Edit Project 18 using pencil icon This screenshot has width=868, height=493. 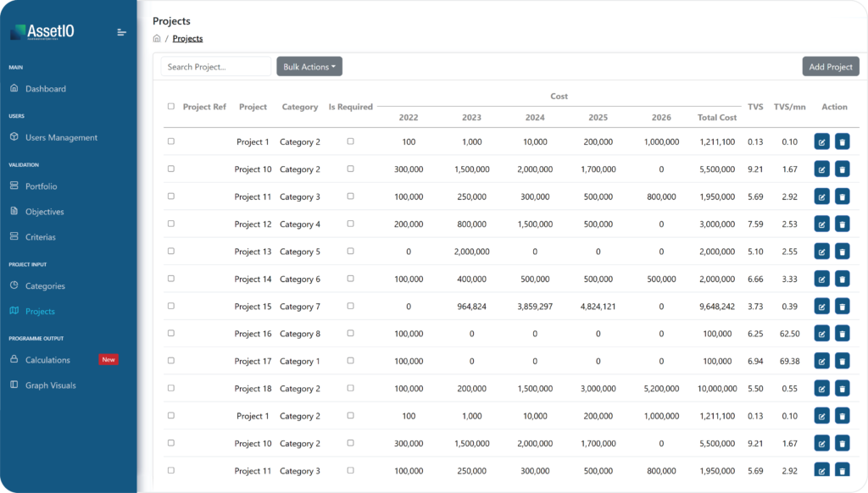(x=821, y=389)
